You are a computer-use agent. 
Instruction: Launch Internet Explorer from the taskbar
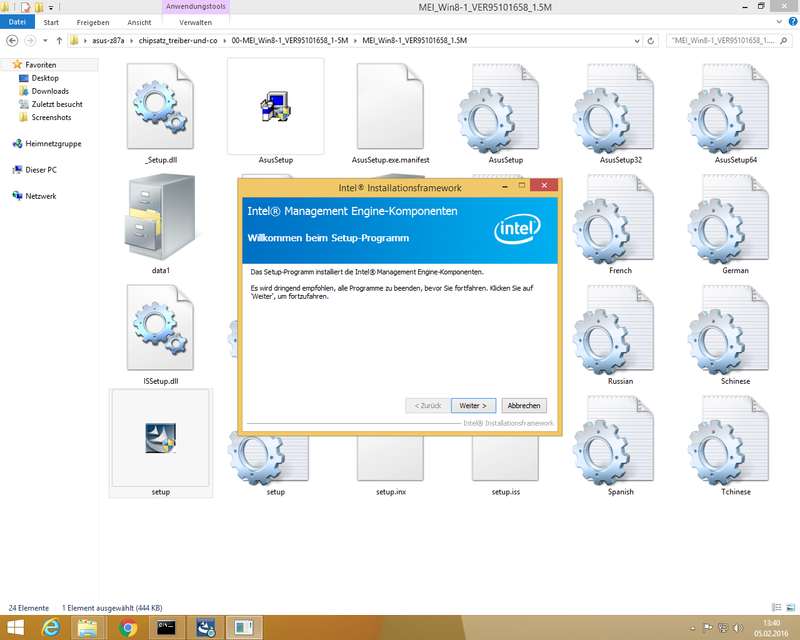[51, 628]
